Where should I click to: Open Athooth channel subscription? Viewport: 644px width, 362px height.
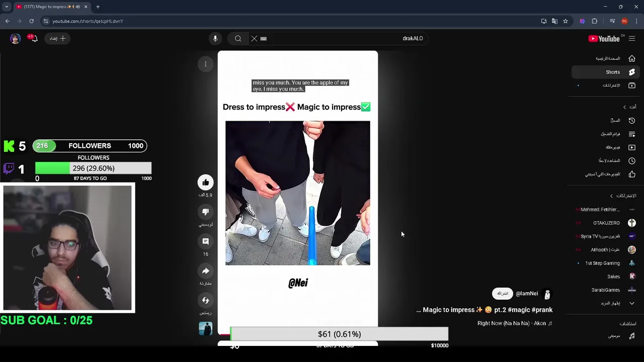pos(607,250)
